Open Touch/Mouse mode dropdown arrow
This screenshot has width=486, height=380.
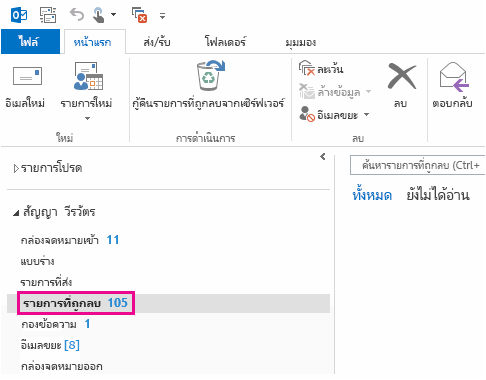(x=114, y=14)
